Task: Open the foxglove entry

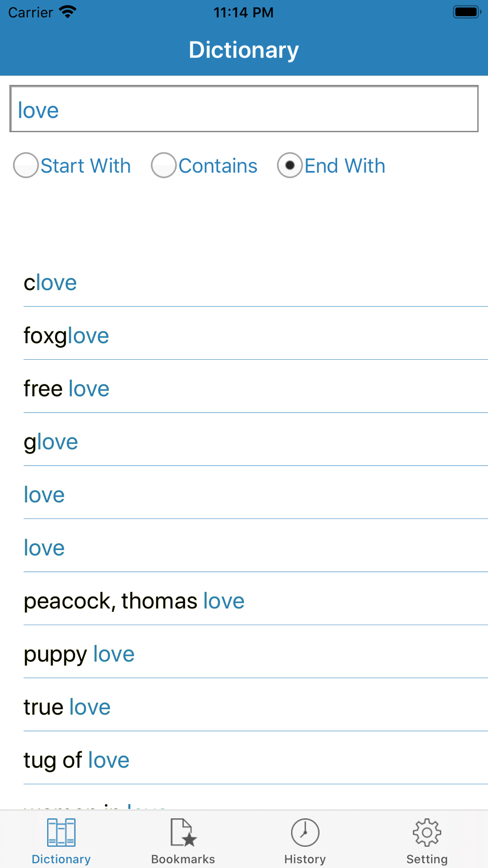Action: [x=256, y=335]
